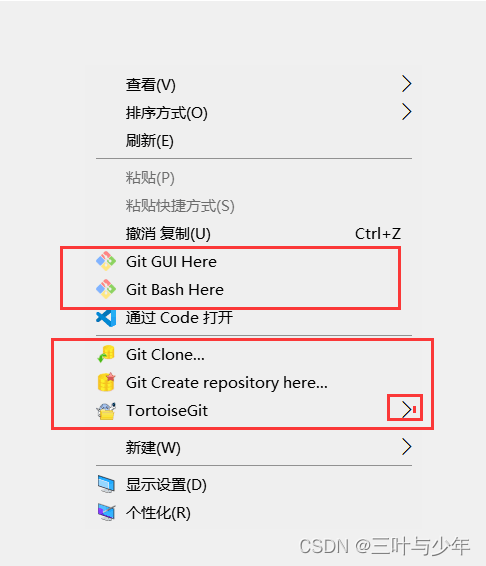The height and width of the screenshot is (566, 486).
Task: Open 显示设置(D) entry
Action: pos(253,484)
